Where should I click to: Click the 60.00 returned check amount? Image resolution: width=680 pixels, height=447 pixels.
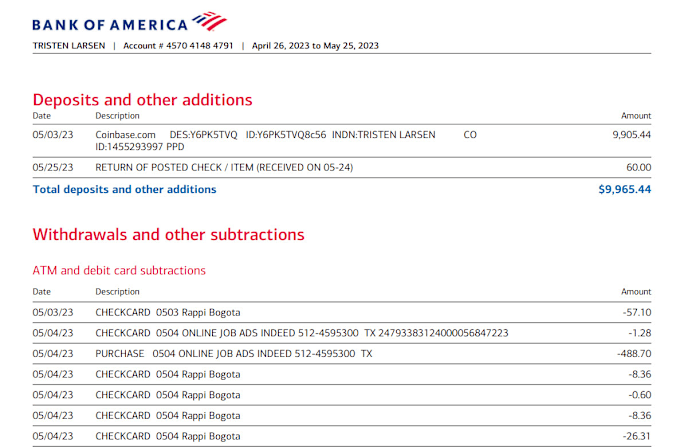pos(638,167)
